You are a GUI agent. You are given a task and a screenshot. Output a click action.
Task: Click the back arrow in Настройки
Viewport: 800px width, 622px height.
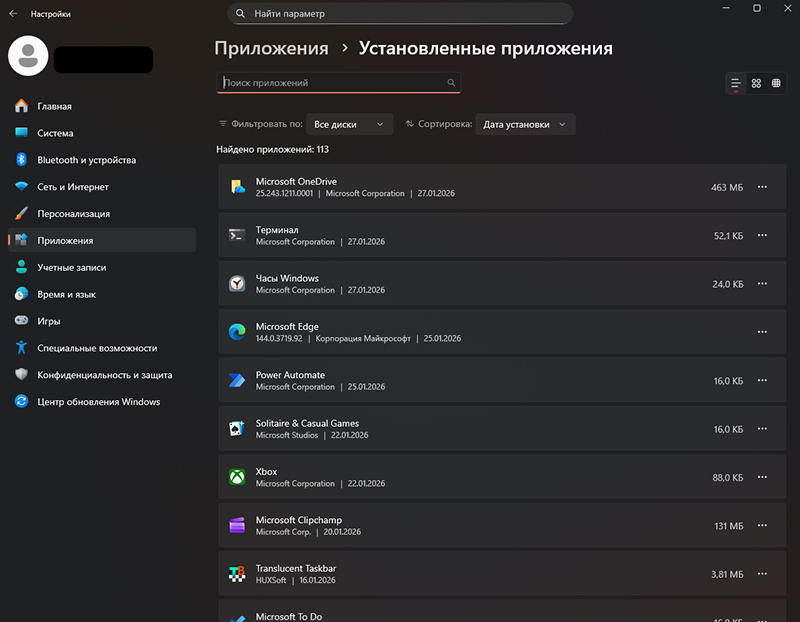click(12, 13)
